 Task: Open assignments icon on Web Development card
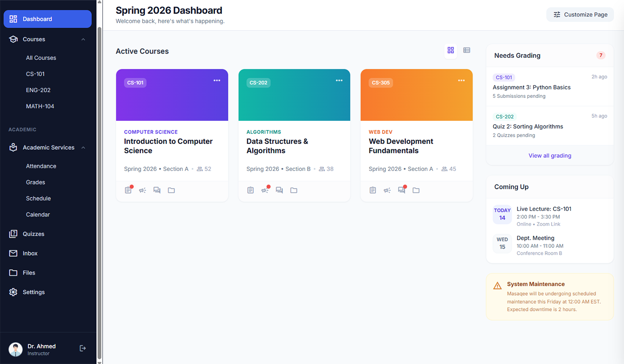(x=373, y=190)
